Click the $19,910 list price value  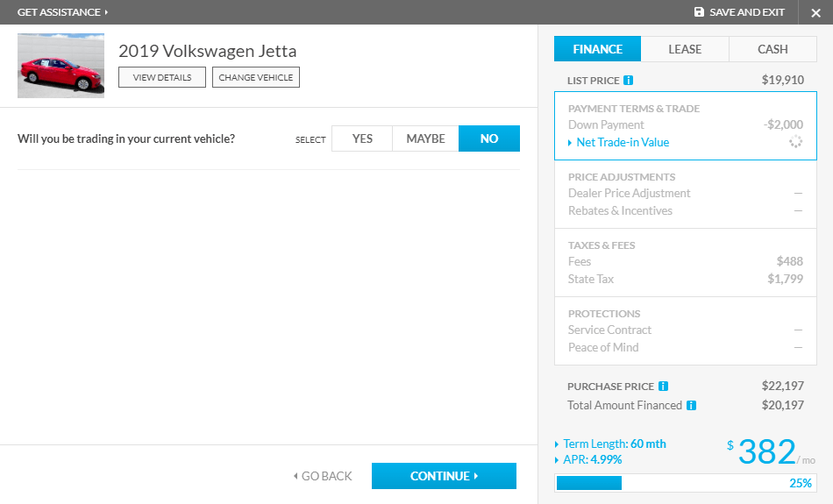click(782, 80)
